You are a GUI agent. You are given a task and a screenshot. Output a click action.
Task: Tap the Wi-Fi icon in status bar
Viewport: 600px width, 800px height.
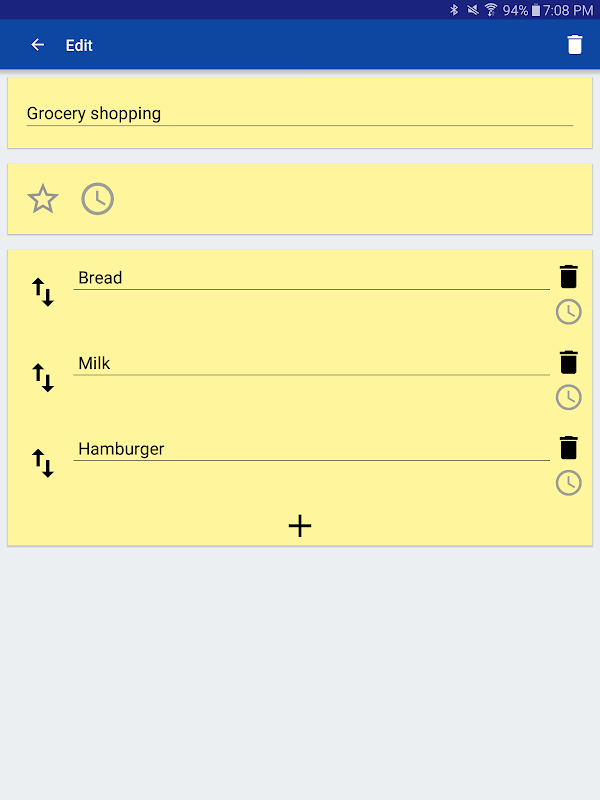tap(491, 10)
